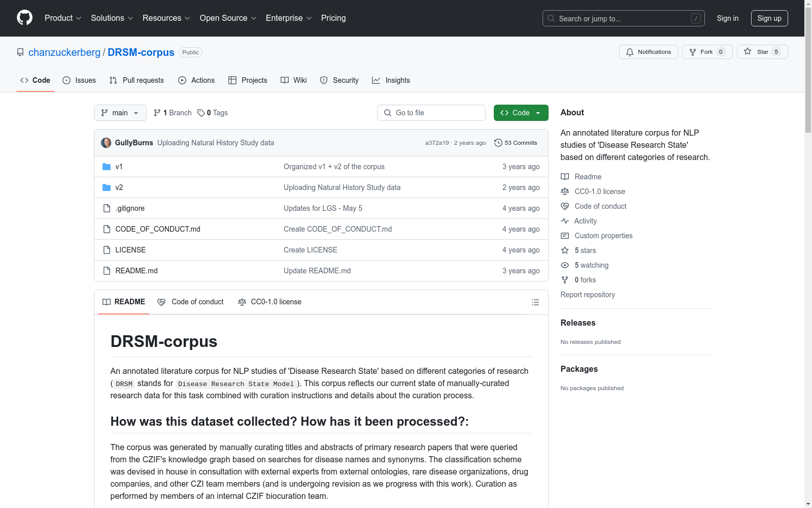The height and width of the screenshot is (508, 812).
Task: Click the README.md file icon
Action: (x=107, y=271)
